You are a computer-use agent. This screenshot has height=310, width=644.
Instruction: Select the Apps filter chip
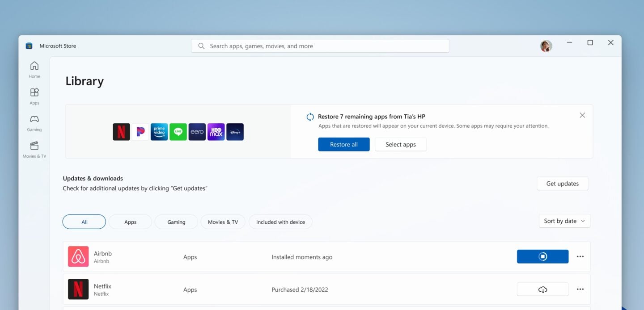point(130,222)
